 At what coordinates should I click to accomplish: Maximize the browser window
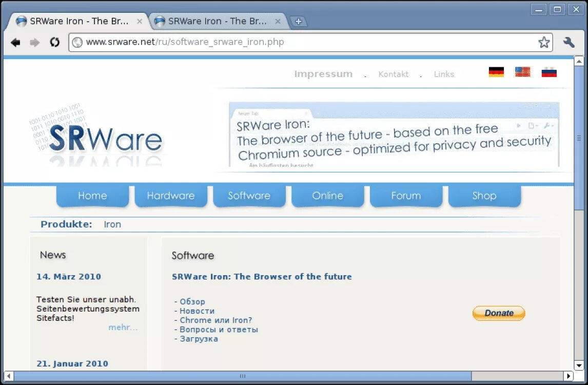[557, 9]
